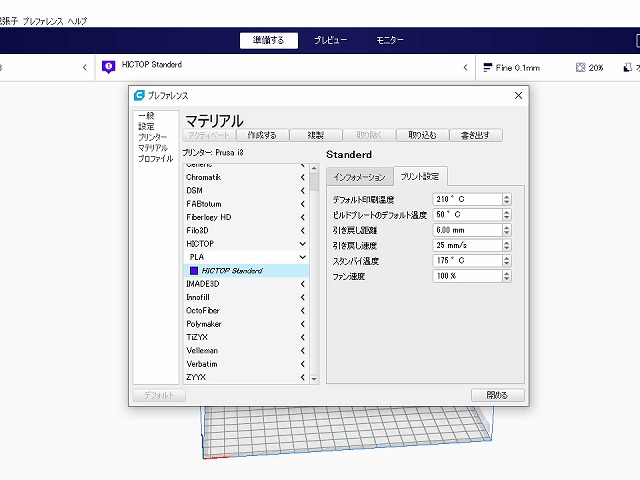640x480 pixels.
Task: Collapse the material selector panel chevron
Action: 465,67
